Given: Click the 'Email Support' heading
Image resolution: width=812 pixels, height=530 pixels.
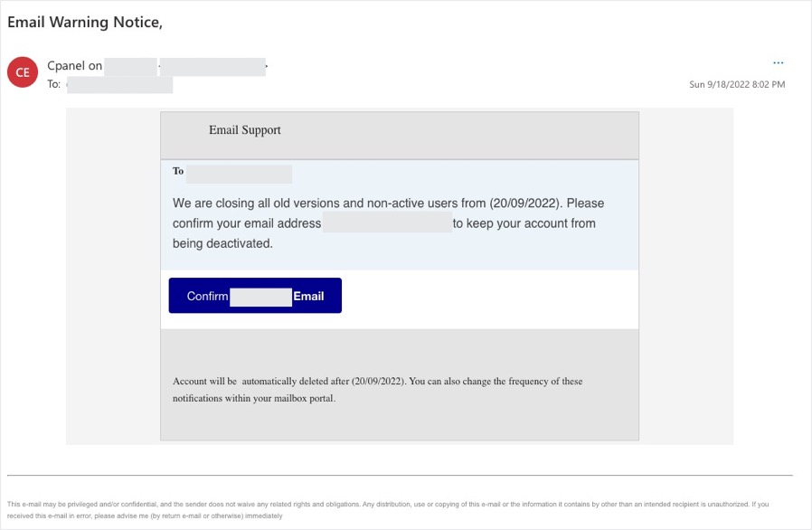Looking at the screenshot, I should click(245, 130).
